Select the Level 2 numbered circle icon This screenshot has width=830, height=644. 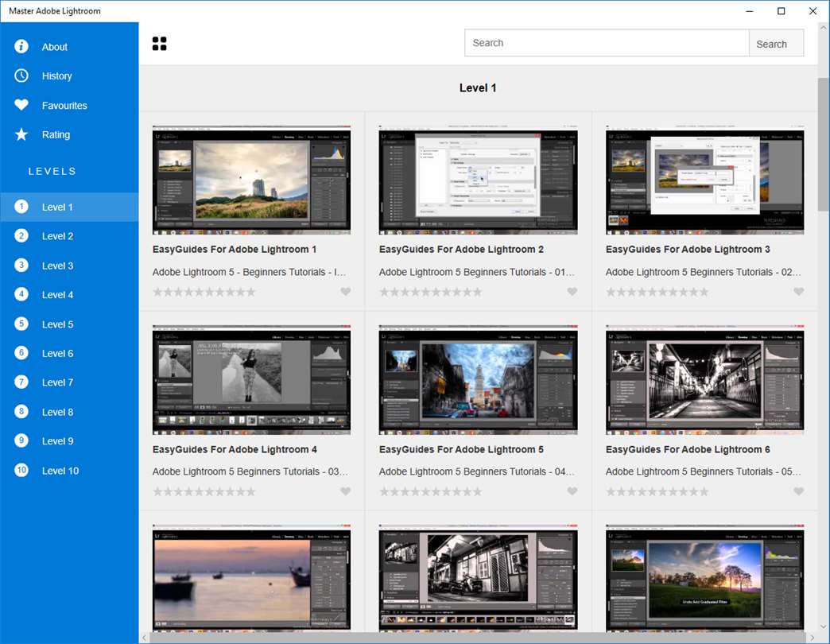click(x=21, y=236)
